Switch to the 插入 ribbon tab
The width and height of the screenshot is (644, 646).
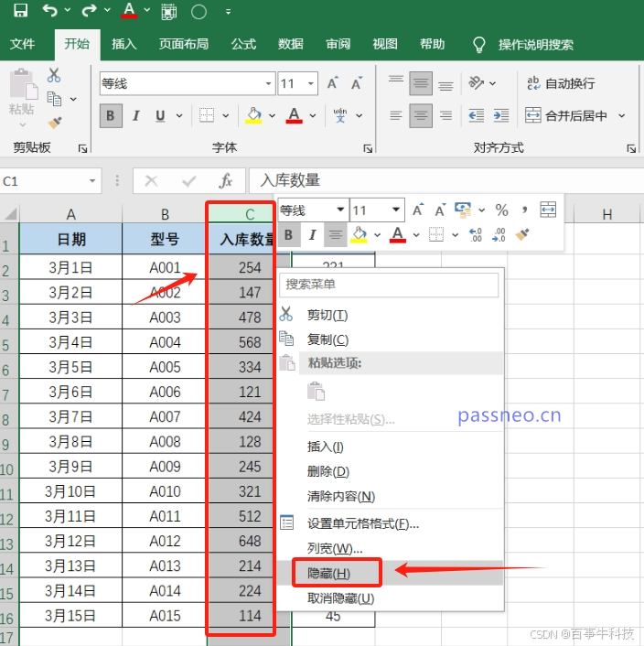[x=123, y=44]
